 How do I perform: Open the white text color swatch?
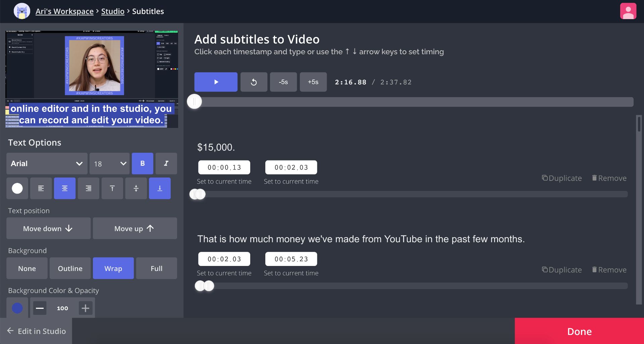[17, 189]
